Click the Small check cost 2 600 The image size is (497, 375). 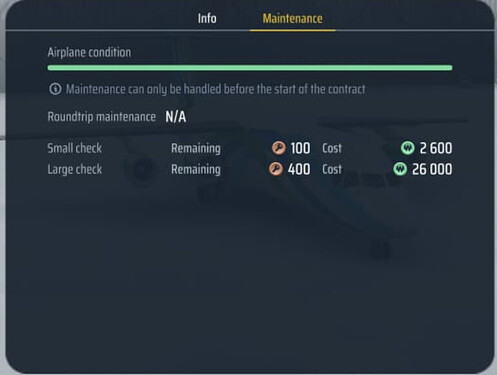(436, 148)
